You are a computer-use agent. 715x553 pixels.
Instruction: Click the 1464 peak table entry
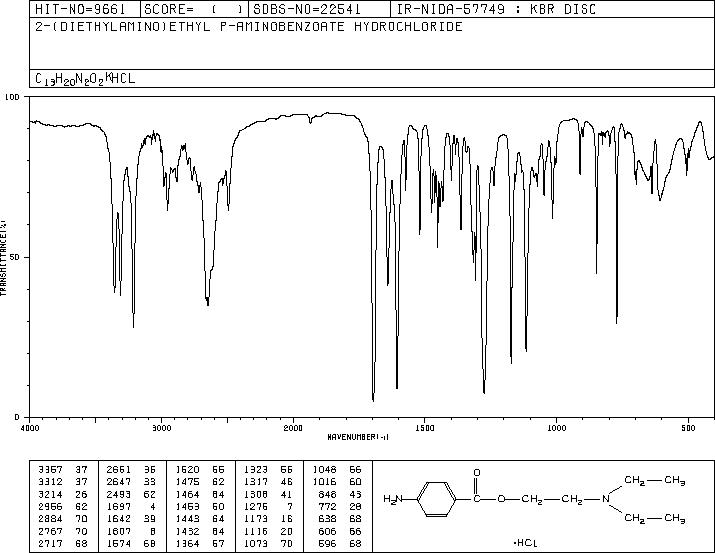(200, 494)
